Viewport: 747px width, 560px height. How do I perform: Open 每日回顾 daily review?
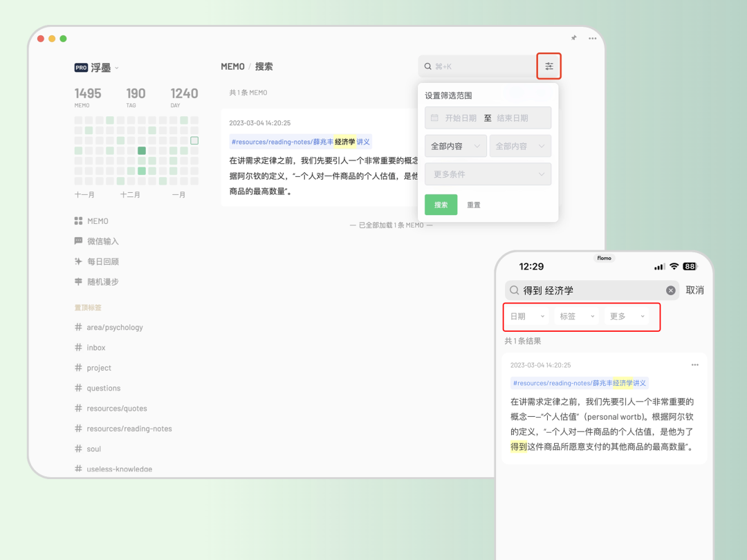click(x=96, y=261)
